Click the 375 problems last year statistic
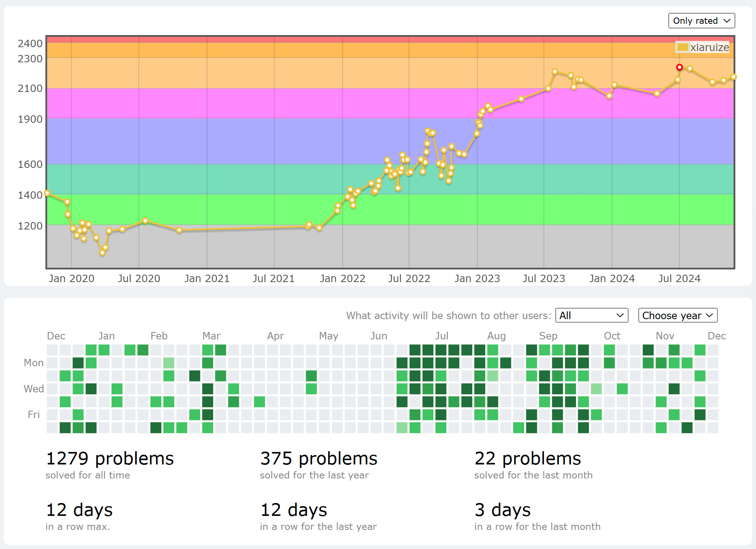 (x=318, y=458)
